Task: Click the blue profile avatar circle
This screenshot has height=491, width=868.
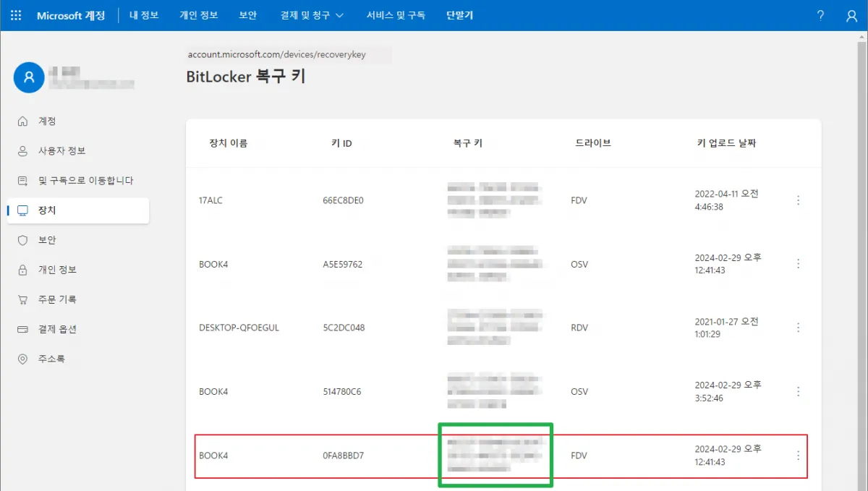Action: pos(28,77)
